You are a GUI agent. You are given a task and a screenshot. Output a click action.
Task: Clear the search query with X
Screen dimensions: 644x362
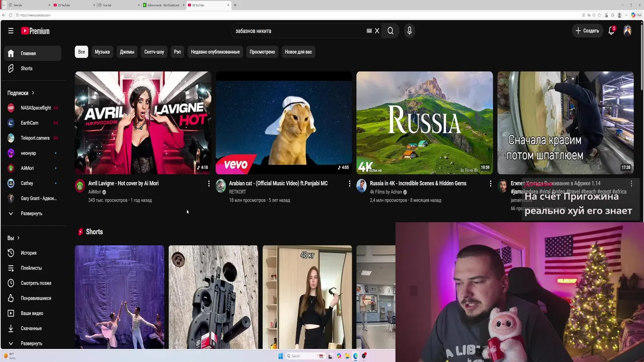[x=377, y=31]
